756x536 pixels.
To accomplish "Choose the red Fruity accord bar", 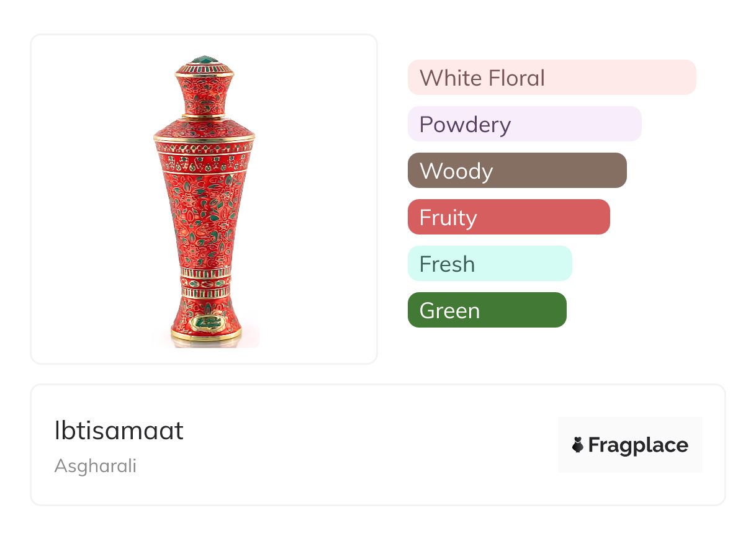I will 508,217.
